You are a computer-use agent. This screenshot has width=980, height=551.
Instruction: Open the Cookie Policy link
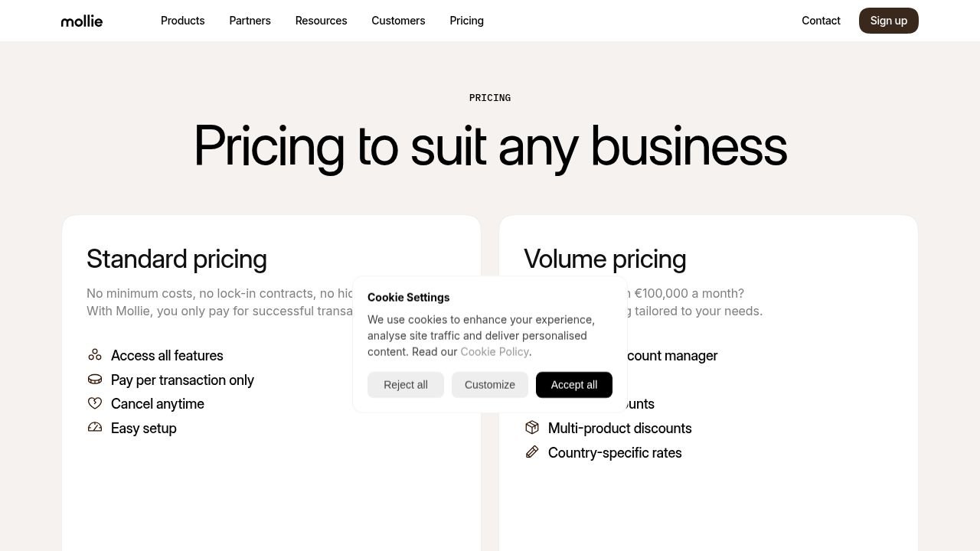495,352
